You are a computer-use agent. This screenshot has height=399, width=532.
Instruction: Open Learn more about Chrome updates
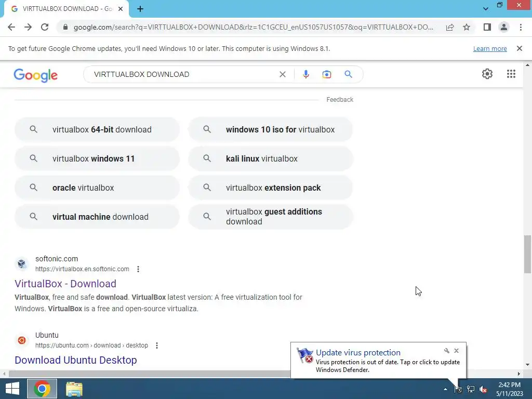coord(490,48)
